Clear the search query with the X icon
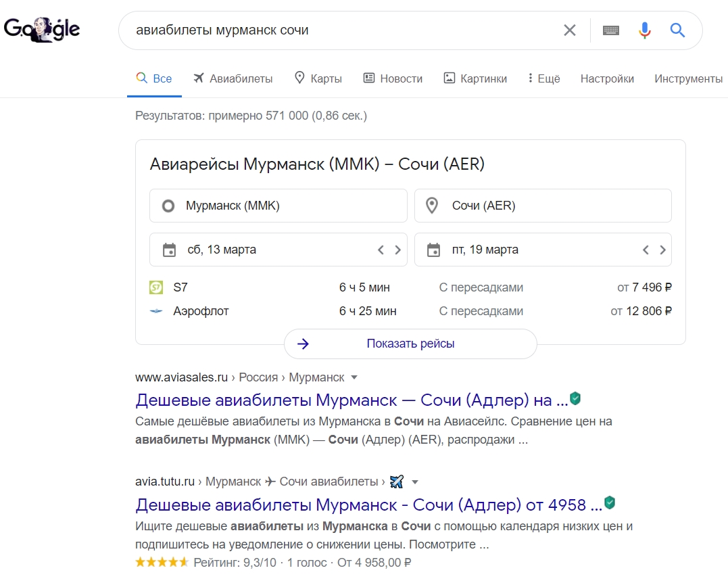728x583 pixels. pyautogui.click(x=570, y=30)
